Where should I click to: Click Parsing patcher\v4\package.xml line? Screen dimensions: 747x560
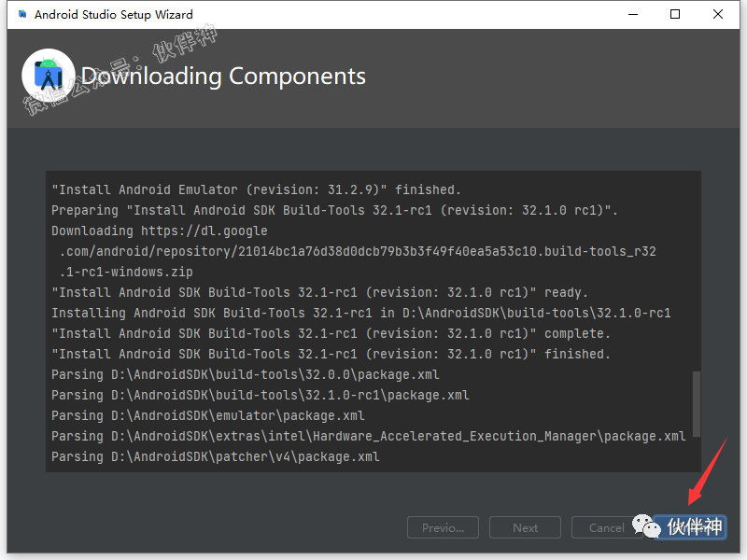[x=216, y=456]
